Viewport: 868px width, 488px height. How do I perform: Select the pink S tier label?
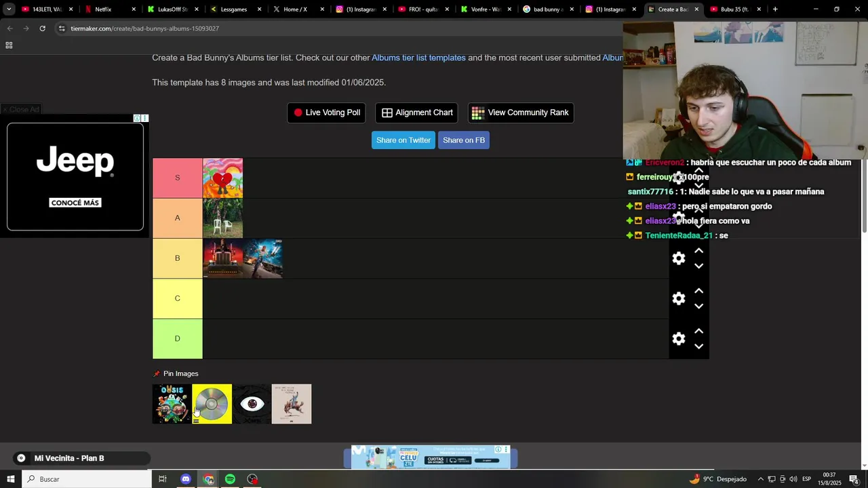[x=178, y=178]
